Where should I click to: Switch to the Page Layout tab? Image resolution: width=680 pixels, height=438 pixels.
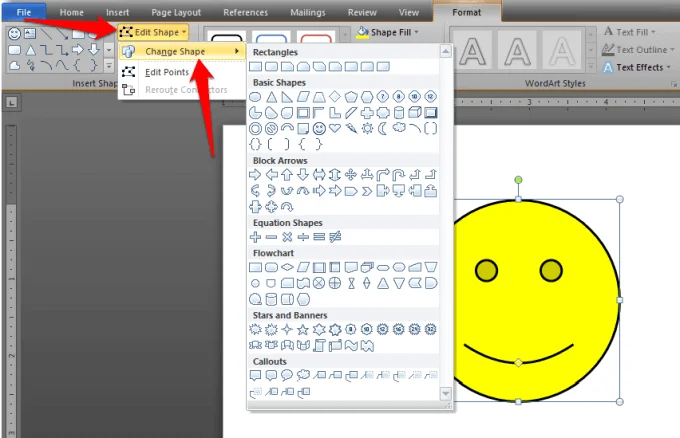[176, 13]
